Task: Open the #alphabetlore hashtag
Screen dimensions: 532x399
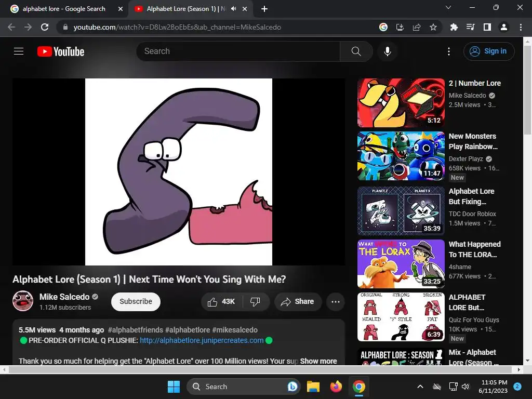Action: click(x=188, y=330)
